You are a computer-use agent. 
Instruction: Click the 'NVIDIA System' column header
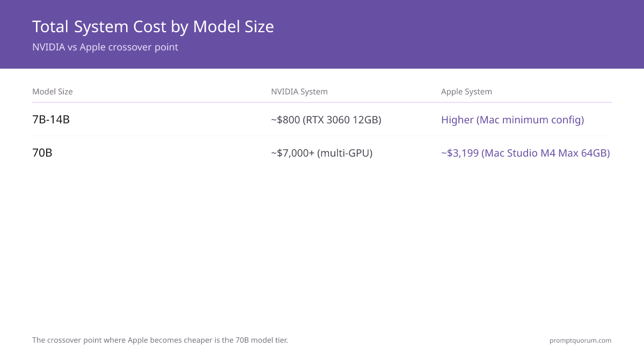[x=299, y=92]
